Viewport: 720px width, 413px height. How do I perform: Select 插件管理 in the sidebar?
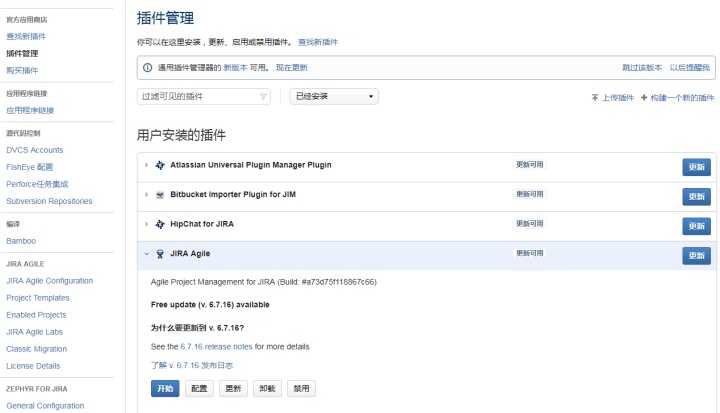[22, 53]
